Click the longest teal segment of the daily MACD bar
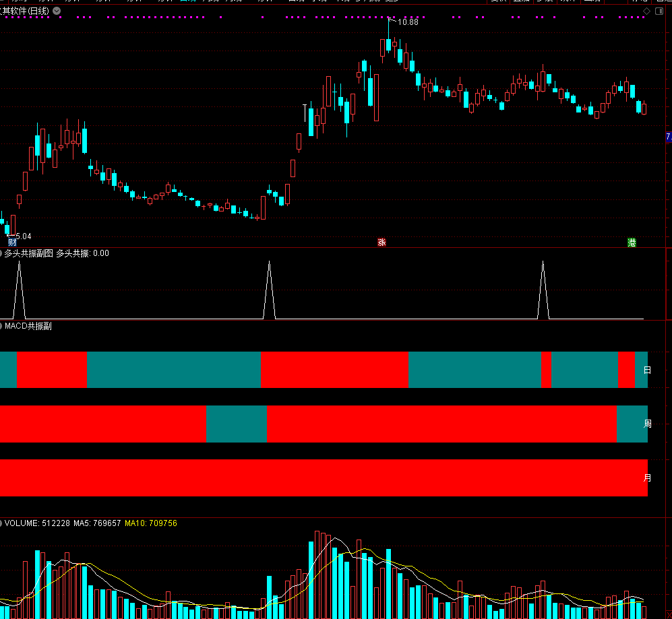 point(174,370)
